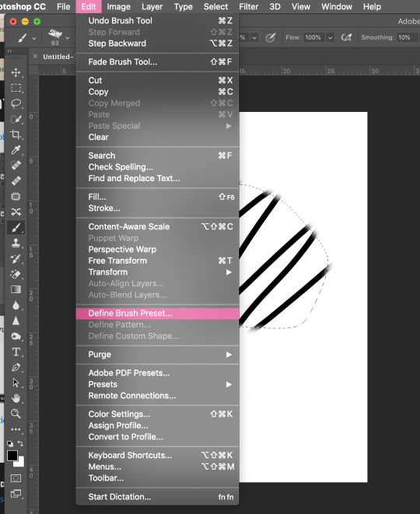Choose Fill from Edit menu
This screenshot has height=514, width=420.
coord(157,197)
